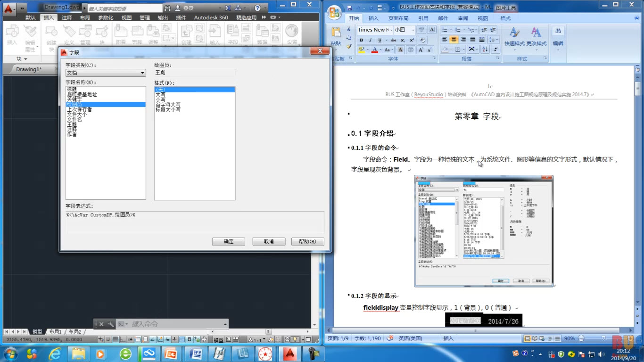Open the file explorer folder on taskbar
Screen dimensions: 644x362
click(78, 353)
